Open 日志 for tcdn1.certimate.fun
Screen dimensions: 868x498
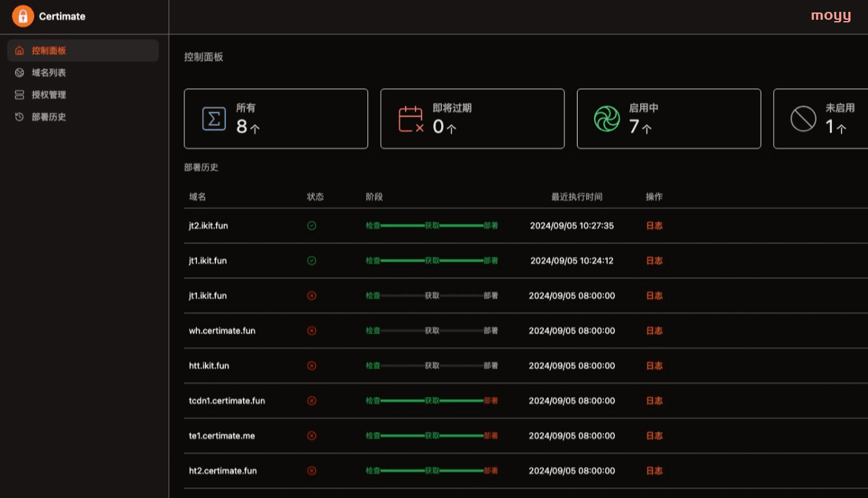coord(654,401)
